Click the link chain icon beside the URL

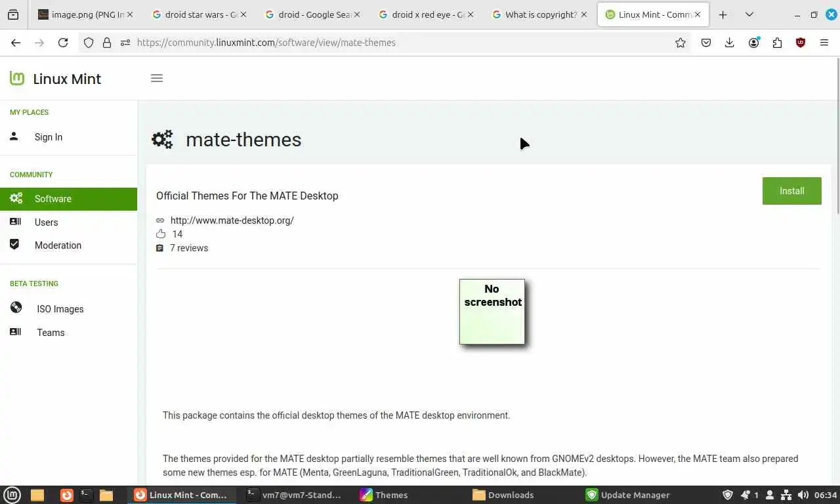159,220
